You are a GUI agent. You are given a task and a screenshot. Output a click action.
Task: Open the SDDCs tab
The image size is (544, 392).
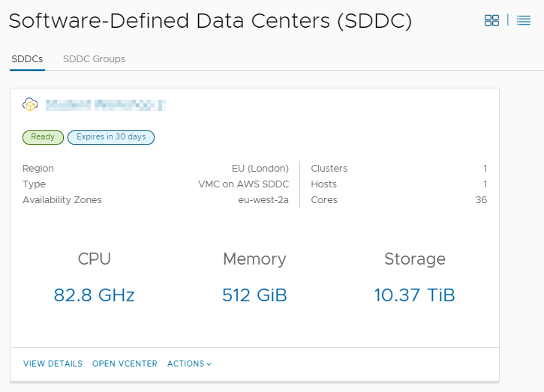(x=27, y=59)
